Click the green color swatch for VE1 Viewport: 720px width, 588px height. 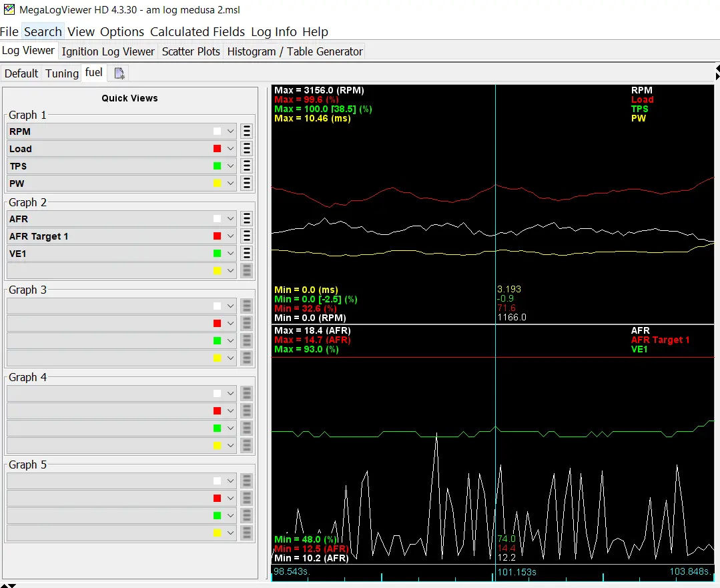tap(217, 254)
